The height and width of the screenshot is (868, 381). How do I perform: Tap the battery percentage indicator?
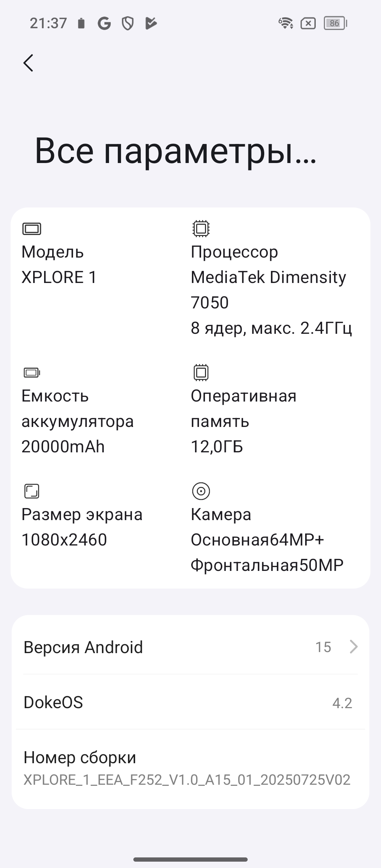click(335, 24)
